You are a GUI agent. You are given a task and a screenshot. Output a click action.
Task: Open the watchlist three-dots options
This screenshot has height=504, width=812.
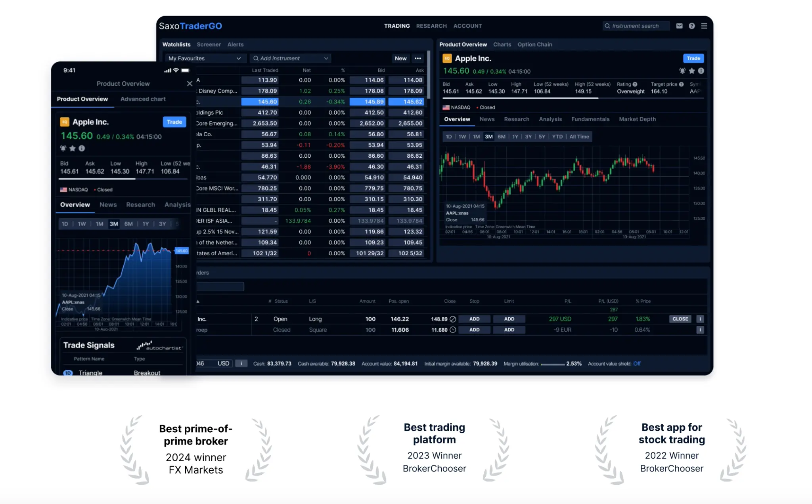pyautogui.click(x=417, y=58)
